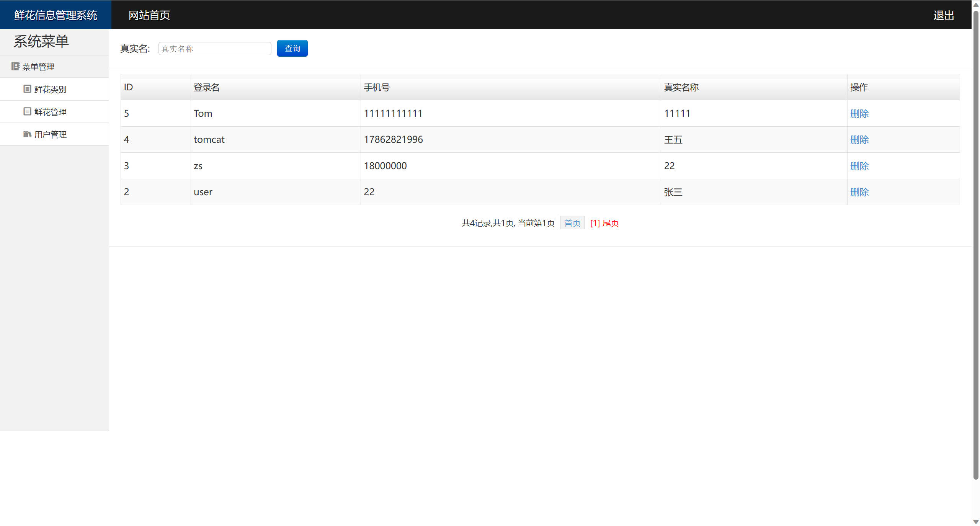Click the scrollbar down arrow
This screenshot has width=980, height=526.
click(975, 521)
